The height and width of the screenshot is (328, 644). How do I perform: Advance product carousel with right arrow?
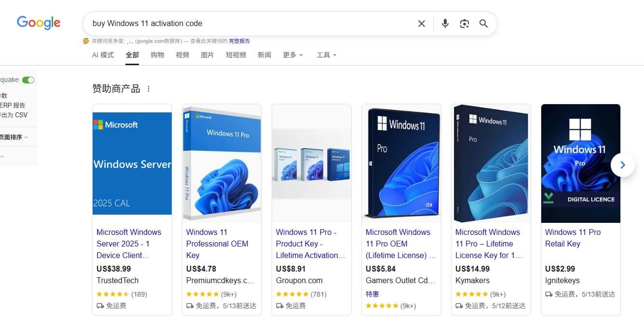[x=622, y=165]
